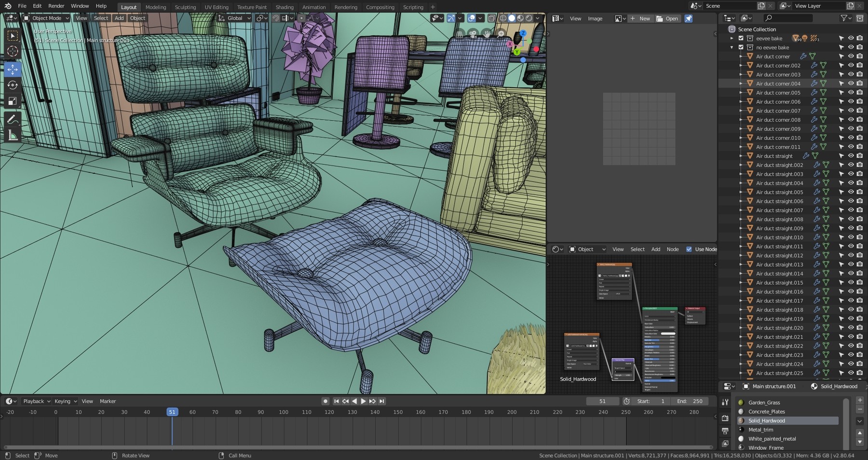Select the Rotate tool in the toolbar

[x=13, y=85]
